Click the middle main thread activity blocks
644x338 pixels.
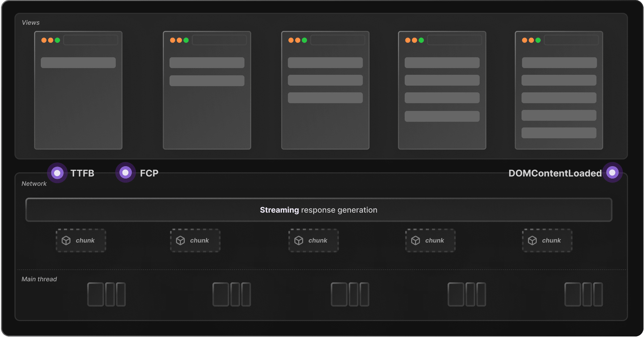[x=350, y=294]
